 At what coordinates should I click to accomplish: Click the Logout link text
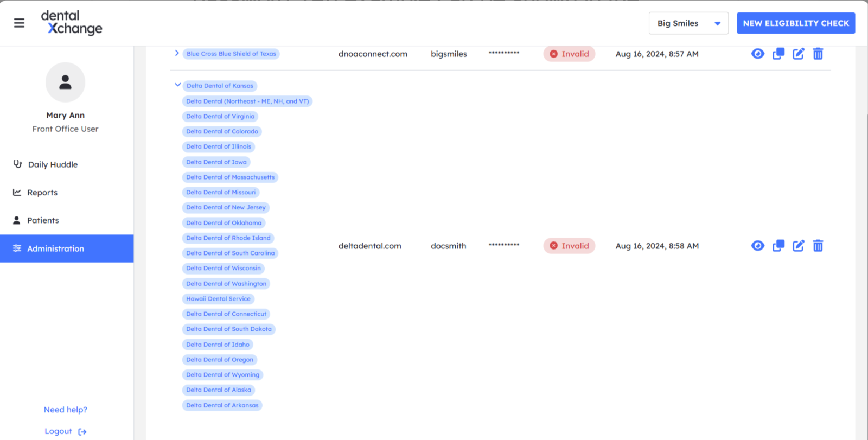[x=58, y=431]
